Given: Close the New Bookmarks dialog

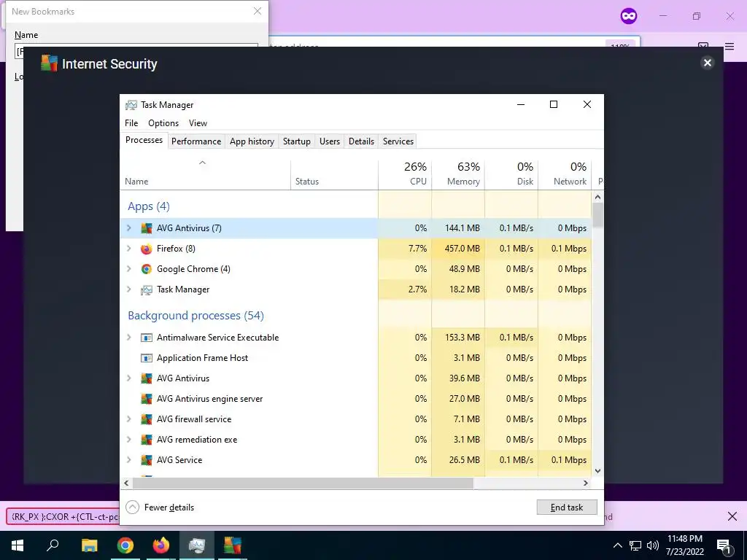Looking at the screenshot, I should point(258,11).
